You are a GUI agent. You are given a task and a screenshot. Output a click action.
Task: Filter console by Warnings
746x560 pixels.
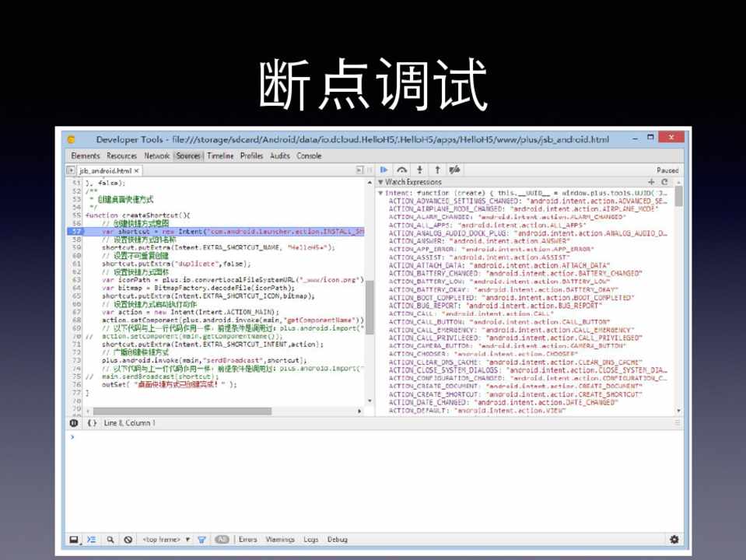(x=280, y=539)
